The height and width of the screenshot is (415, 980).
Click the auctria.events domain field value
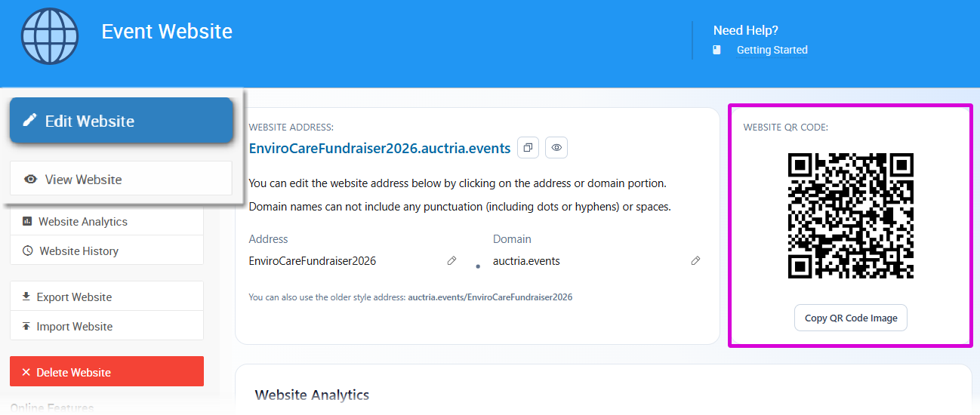[526, 261]
